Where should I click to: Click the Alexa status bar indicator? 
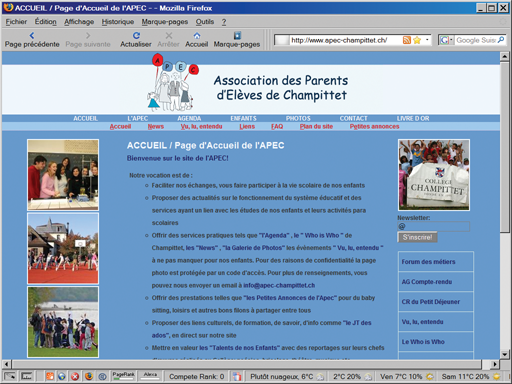click(150, 376)
